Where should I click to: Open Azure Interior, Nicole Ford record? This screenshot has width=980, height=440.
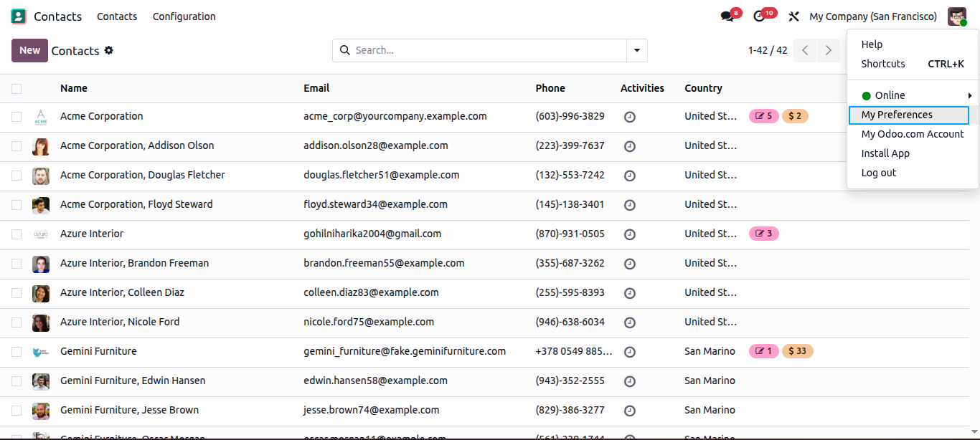pos(120,322)
